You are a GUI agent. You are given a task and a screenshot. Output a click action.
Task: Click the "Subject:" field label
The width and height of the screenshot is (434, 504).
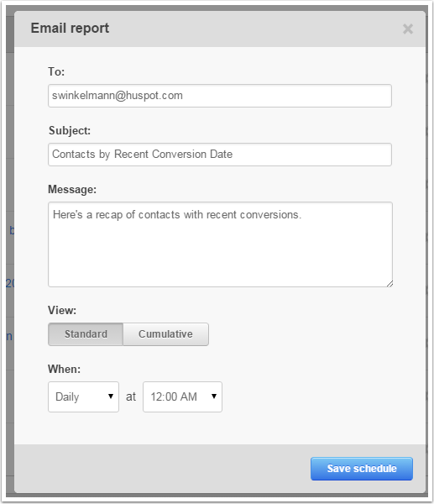[x=70, y=131]
